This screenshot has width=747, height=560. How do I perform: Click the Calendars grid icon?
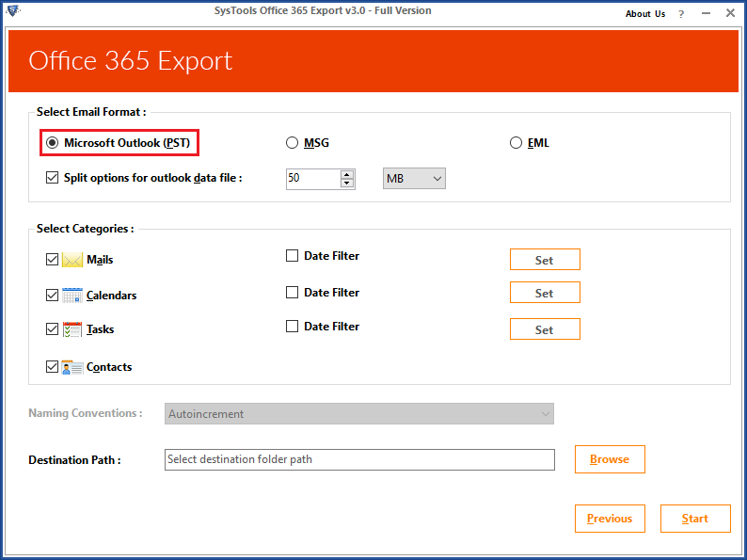(72, 295)
